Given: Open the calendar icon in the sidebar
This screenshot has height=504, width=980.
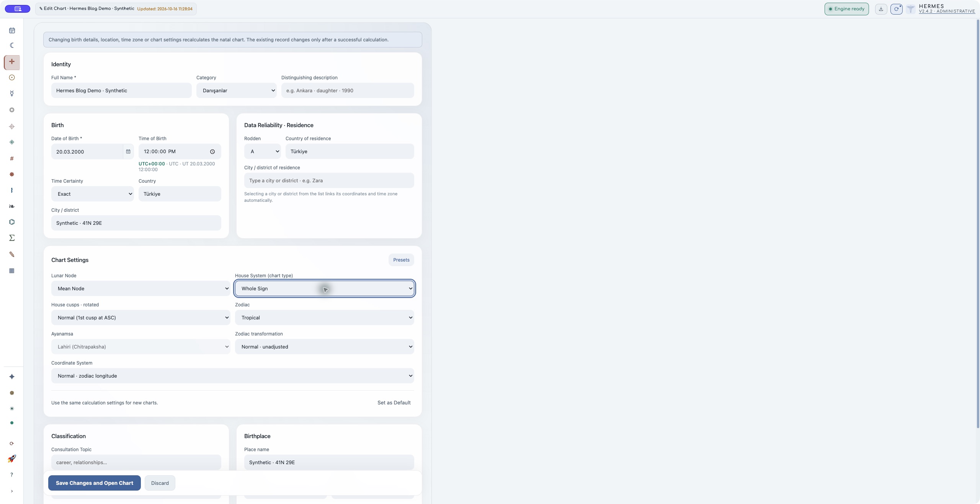Looking at the screenshot, I should tap(12, 30).
